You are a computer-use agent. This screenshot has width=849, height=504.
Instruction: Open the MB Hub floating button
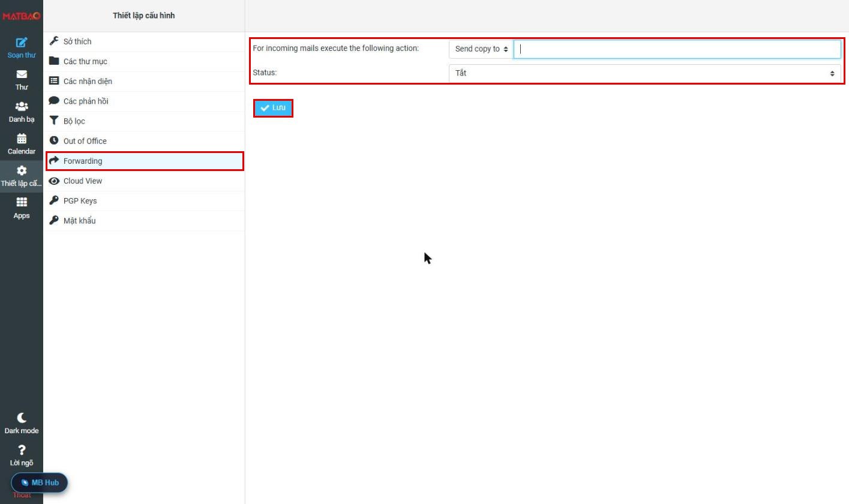tap(40, 482)
